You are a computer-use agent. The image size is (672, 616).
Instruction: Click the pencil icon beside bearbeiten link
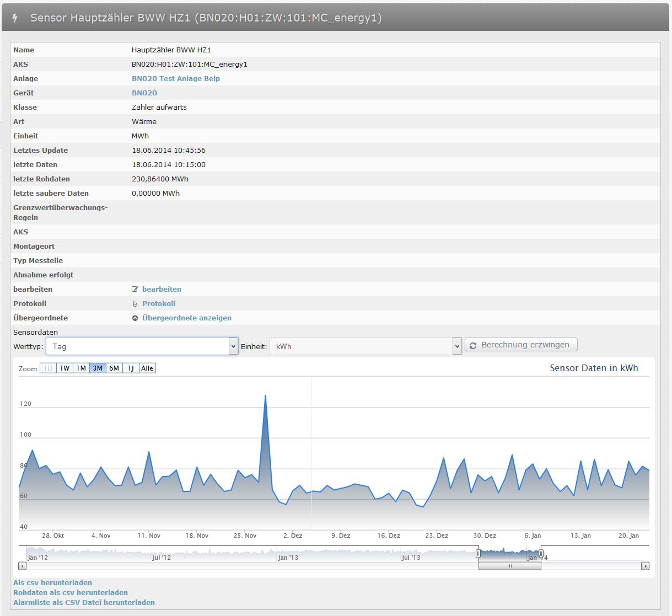tap(135, 289)
